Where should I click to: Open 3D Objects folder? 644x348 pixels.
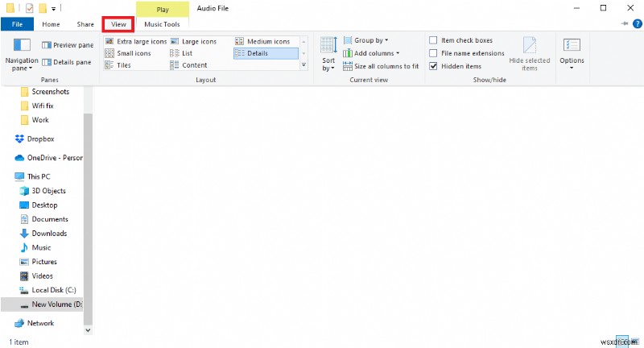[x=43, y=191]
